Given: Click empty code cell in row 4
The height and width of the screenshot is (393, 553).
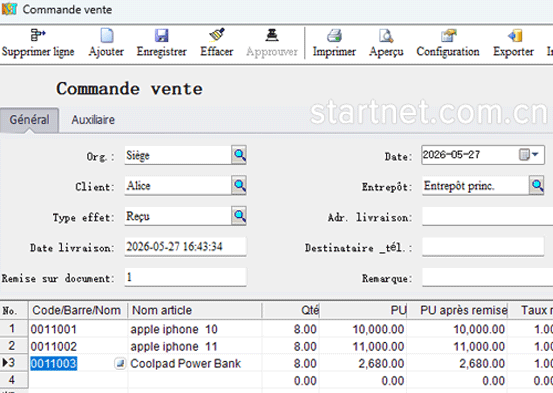Looking at the screenshot, I should point(78,380).
